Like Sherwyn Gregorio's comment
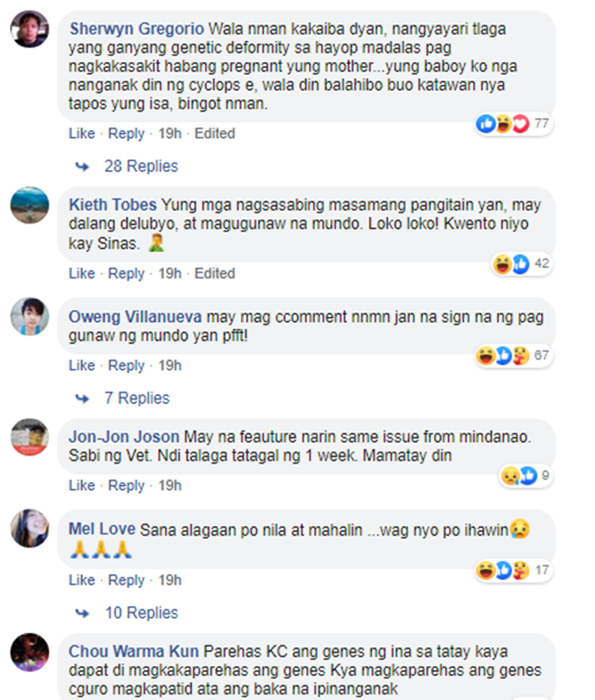 (82, 133)
